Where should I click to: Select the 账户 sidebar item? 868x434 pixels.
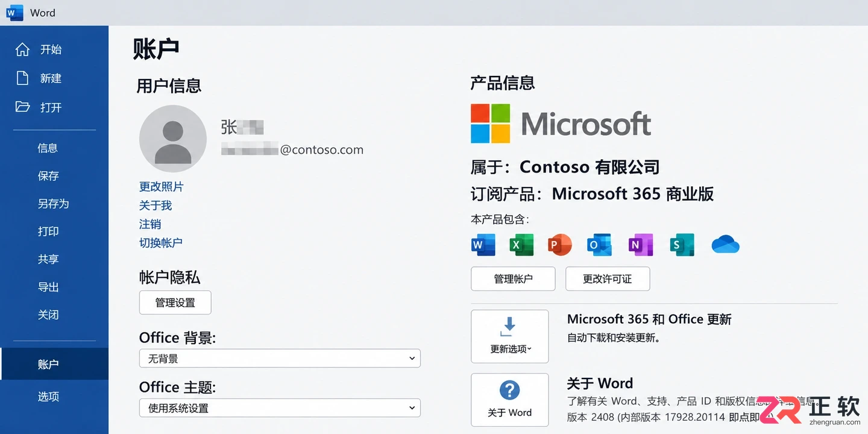pos(54,364)
